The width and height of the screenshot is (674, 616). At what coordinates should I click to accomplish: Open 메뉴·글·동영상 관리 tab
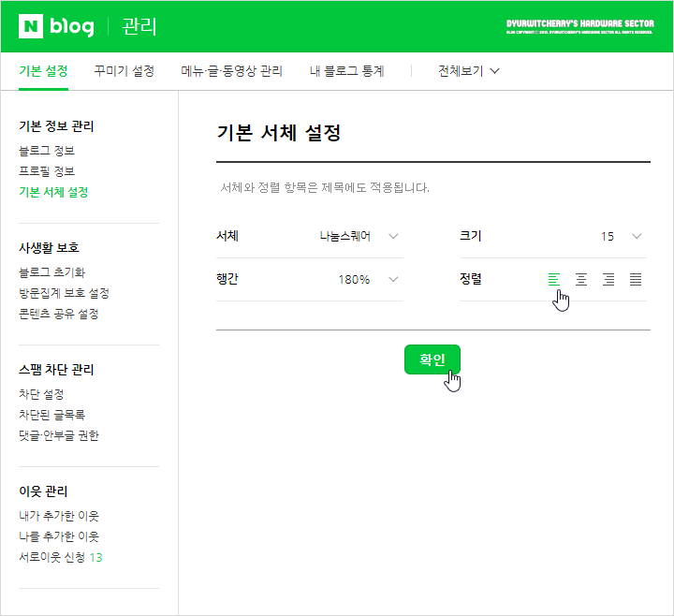[x=232, y=71]
